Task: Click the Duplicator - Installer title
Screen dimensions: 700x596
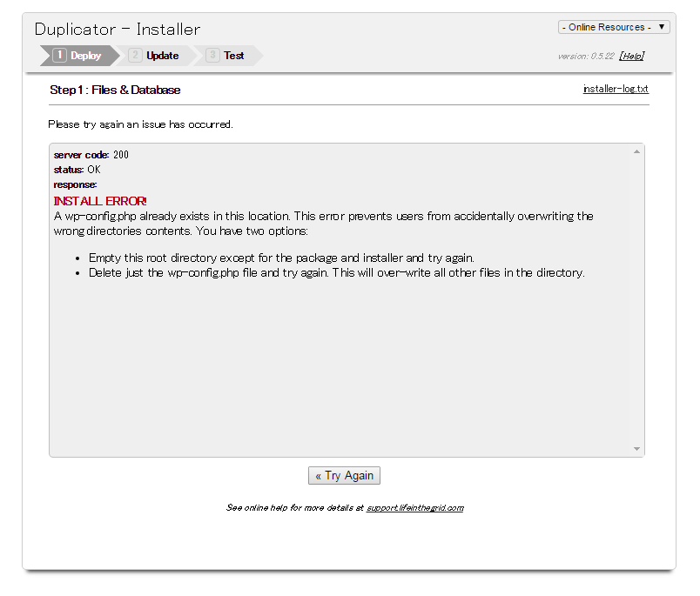Action: click(x=118, y=30)
